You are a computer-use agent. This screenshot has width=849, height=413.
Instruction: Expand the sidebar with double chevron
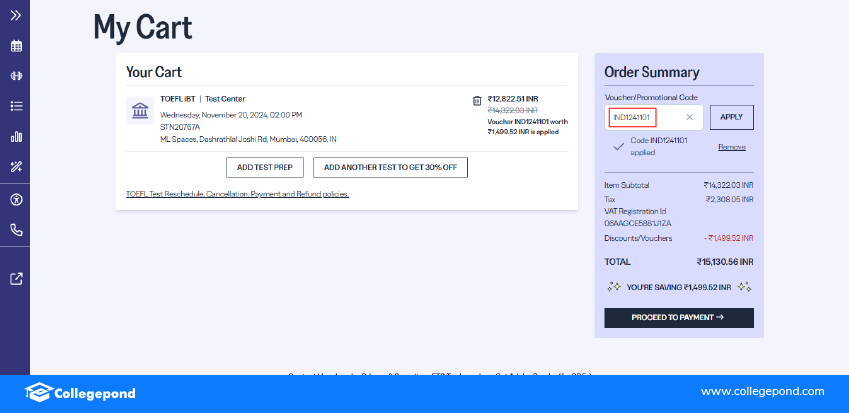(15, 15)
